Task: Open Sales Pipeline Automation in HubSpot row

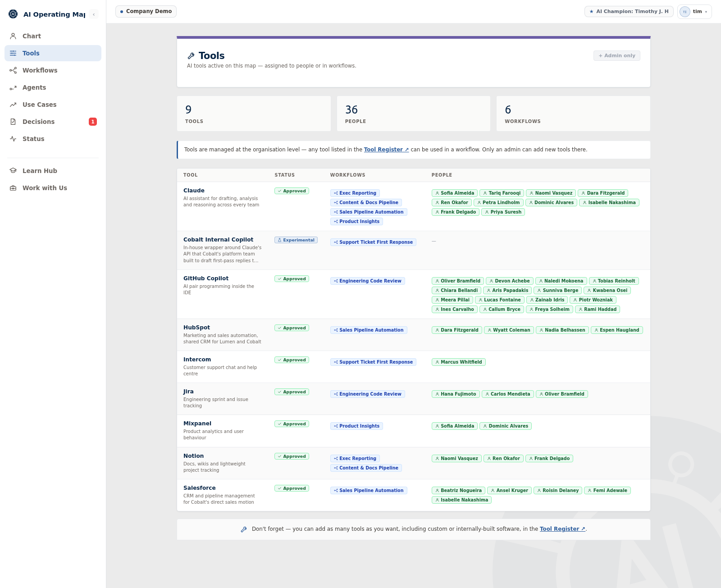Action: 369,330
